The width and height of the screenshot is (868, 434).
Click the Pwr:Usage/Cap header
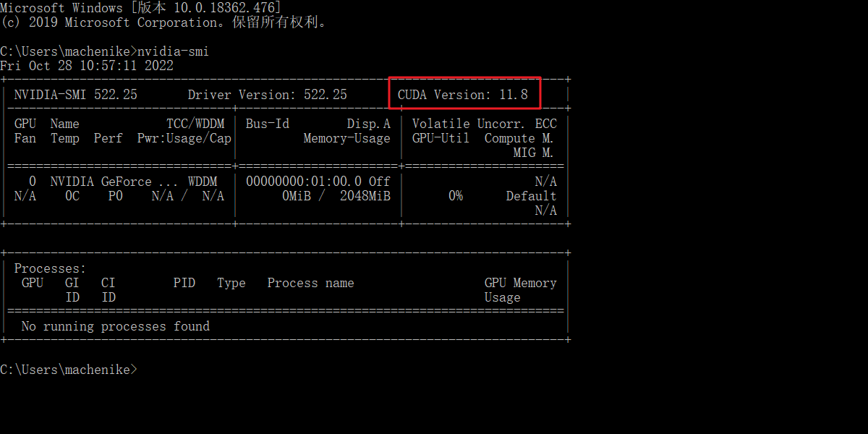tap(184, 138)
